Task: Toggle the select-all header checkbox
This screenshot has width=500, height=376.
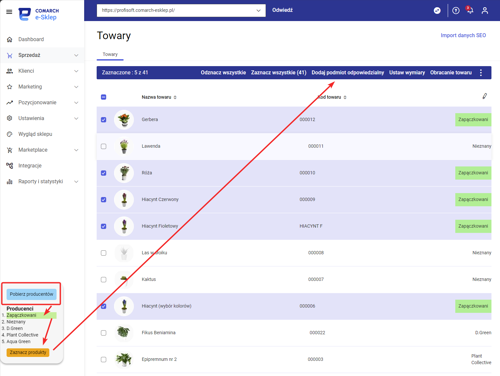Action: (104, 97)
